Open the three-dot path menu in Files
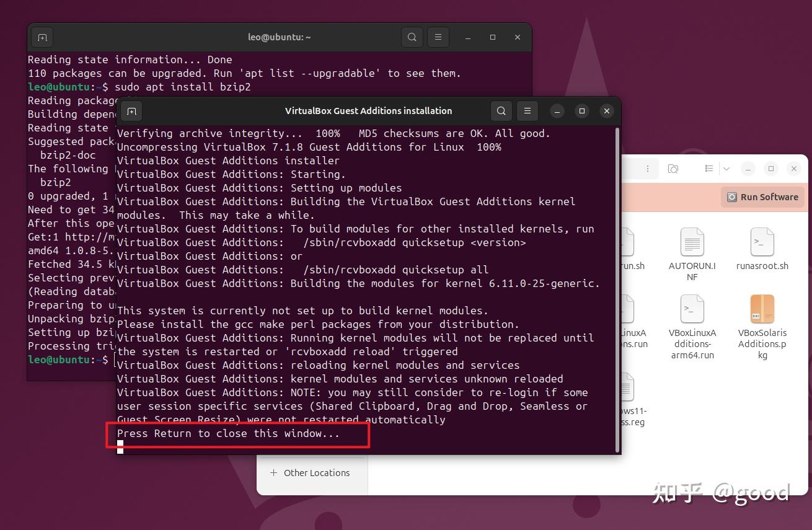 648,169
